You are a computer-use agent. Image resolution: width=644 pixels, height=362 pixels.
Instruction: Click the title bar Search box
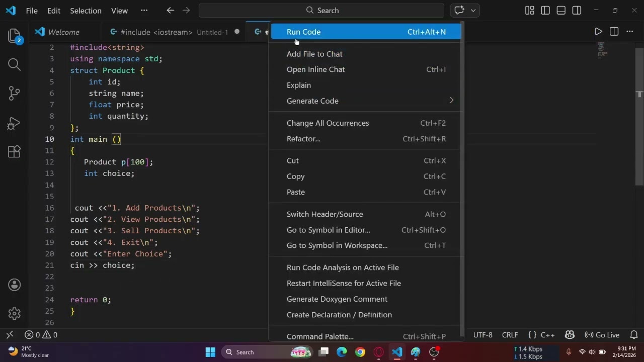pyautogui.click(x=321, y=10)
